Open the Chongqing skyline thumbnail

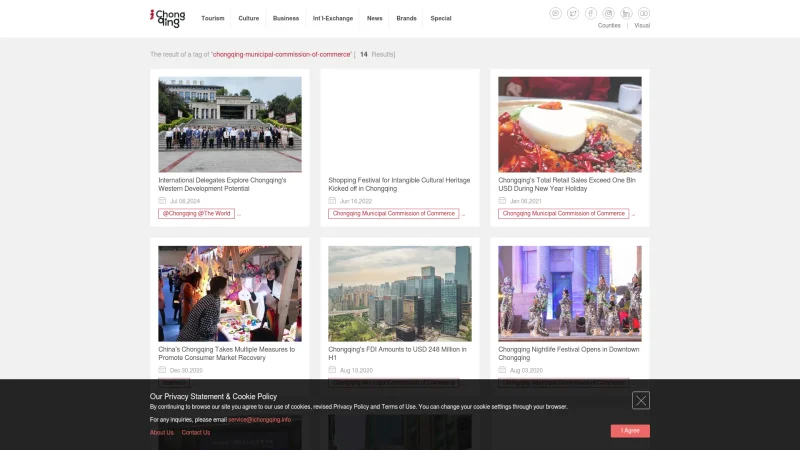[399, 294]
